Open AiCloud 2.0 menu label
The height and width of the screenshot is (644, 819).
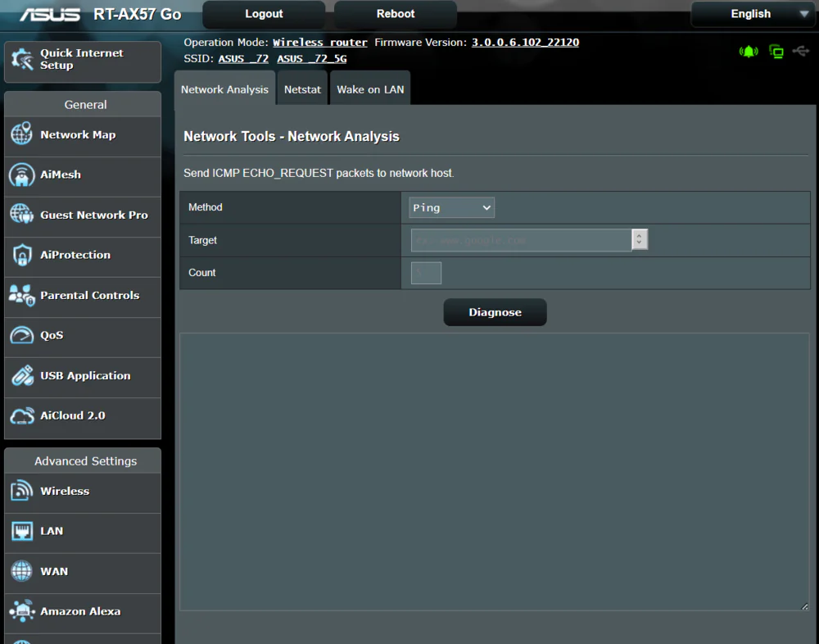coord(73,416)
